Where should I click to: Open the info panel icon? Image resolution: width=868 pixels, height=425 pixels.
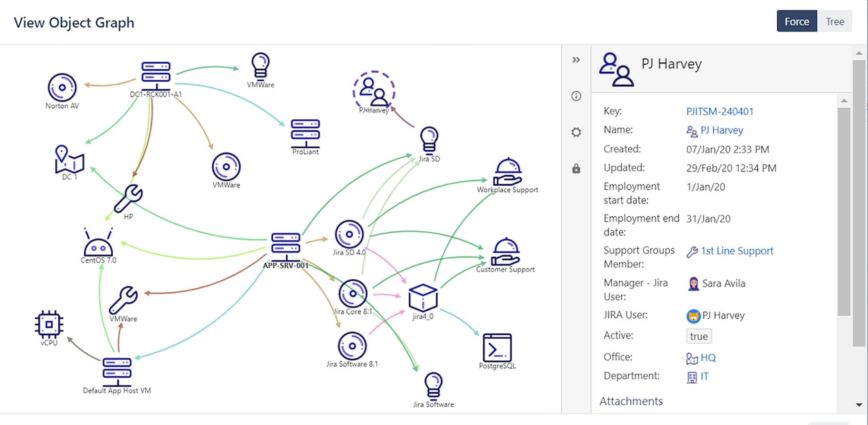click(576, 96)
